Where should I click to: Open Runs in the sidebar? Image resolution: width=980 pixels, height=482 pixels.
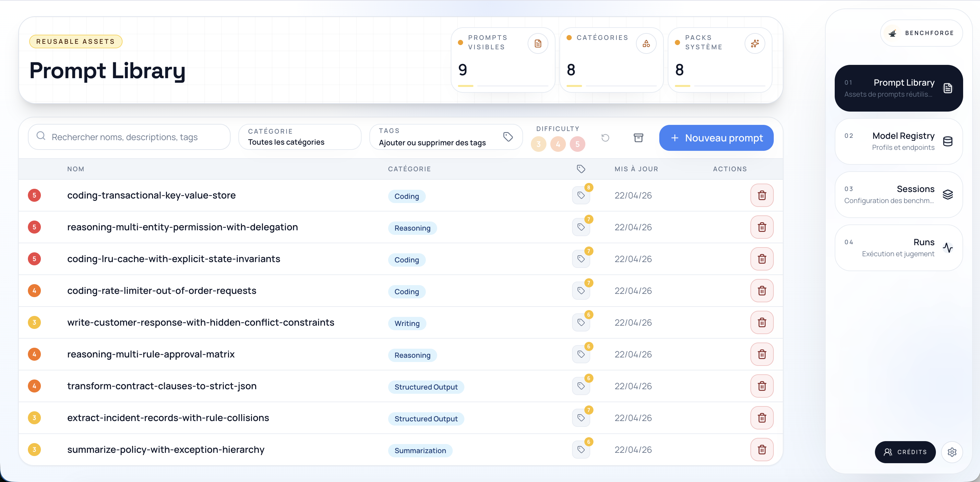[x=899, y=248]
